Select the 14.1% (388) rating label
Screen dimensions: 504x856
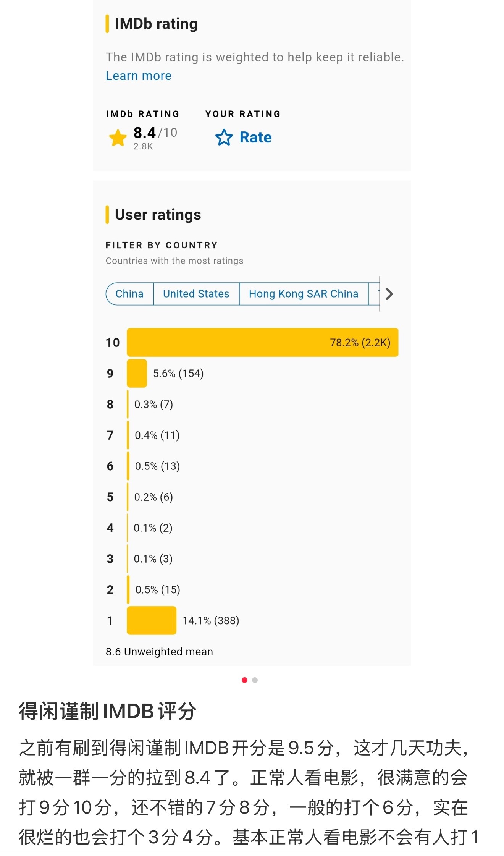pyautogui.click(x=211, y=621)
